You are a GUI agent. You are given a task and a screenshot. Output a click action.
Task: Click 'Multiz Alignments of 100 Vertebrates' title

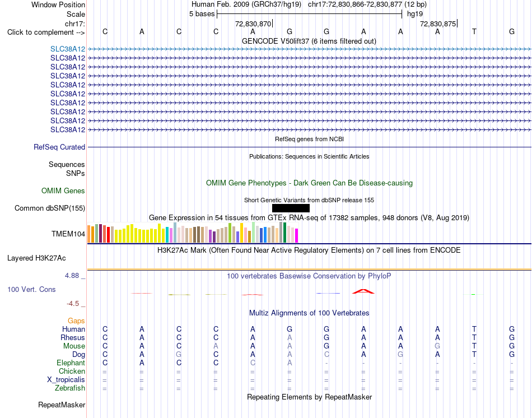pyautogui.click(x=309, y=313)
